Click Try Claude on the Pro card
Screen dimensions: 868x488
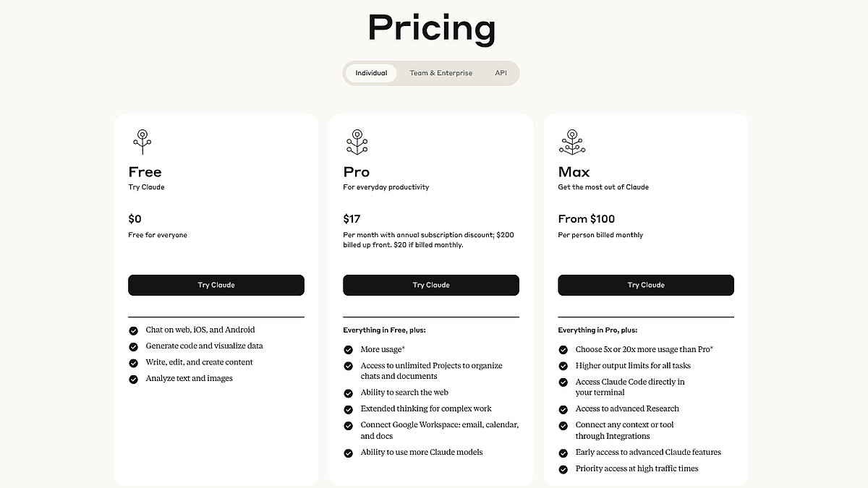pos(431,285)
